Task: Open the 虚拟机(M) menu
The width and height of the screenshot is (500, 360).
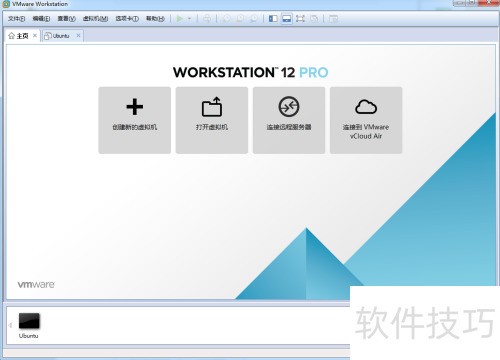Action: 95,19
